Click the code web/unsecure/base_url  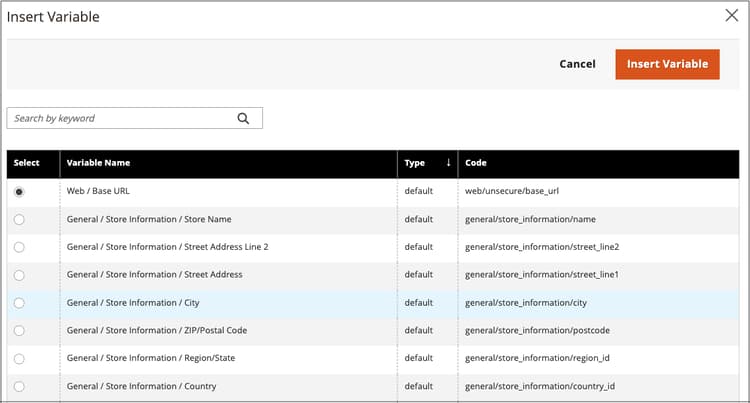coord(512,191)
